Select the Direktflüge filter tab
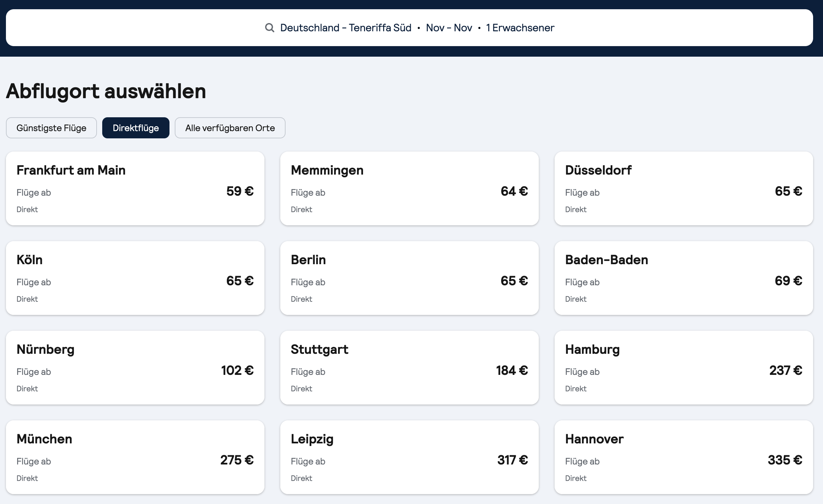Viewport: 823px width, 504px height. click(x=136, y=128)
